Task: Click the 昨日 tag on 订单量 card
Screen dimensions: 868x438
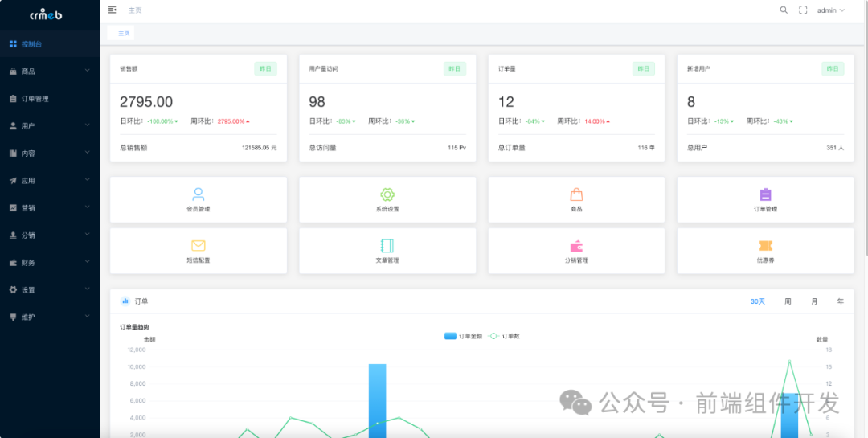Action: click(644, 68)
